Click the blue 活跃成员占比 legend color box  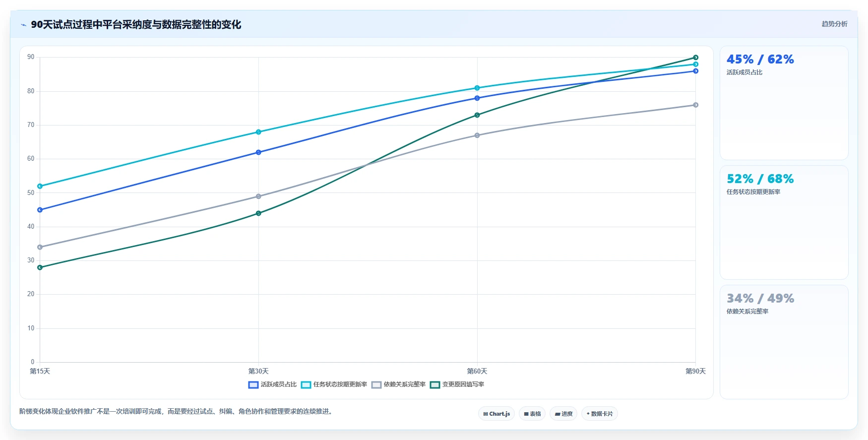pyautogui.click(x=253, y=385)
